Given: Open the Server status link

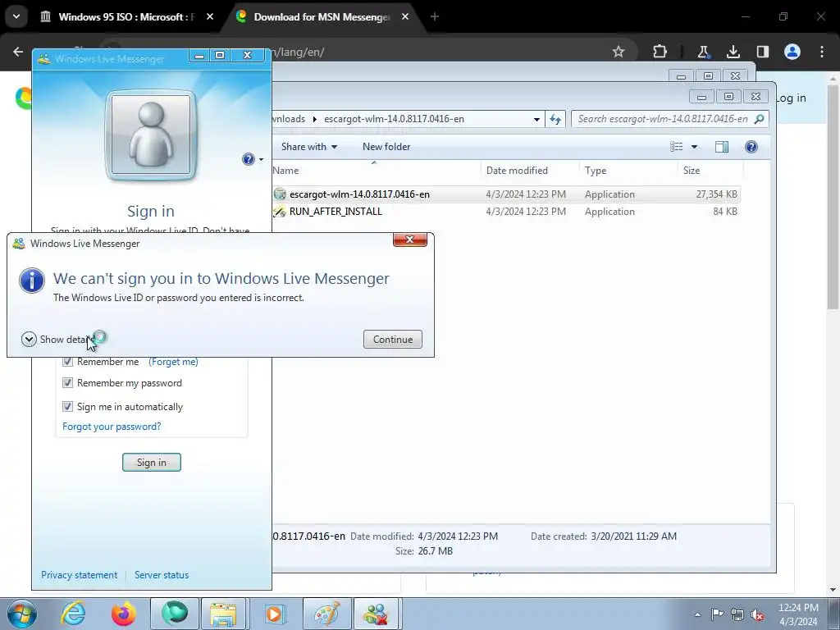Looking at the screenshot, I should [162, 575].
